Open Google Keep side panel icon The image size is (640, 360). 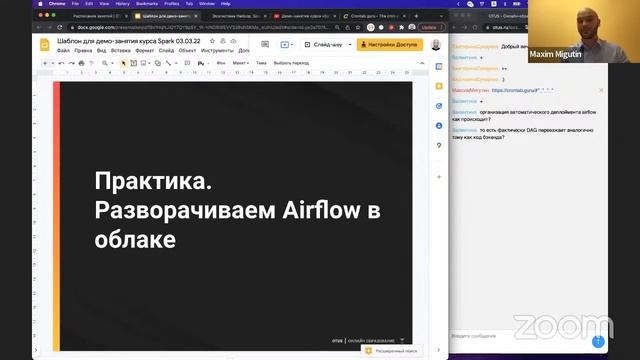[x=439, y=86]
